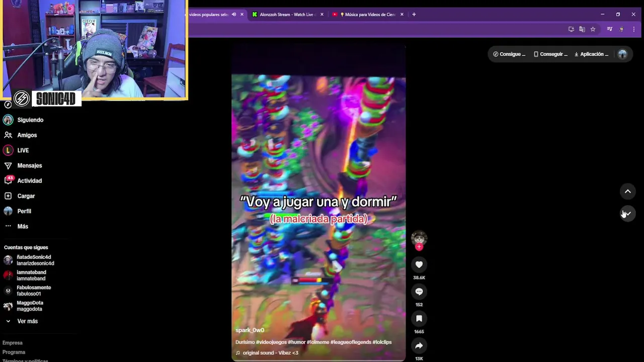This screenshot has height=362, width=644.
Task: Click the Aplicación download button
Action: click(x=591, y=54)
